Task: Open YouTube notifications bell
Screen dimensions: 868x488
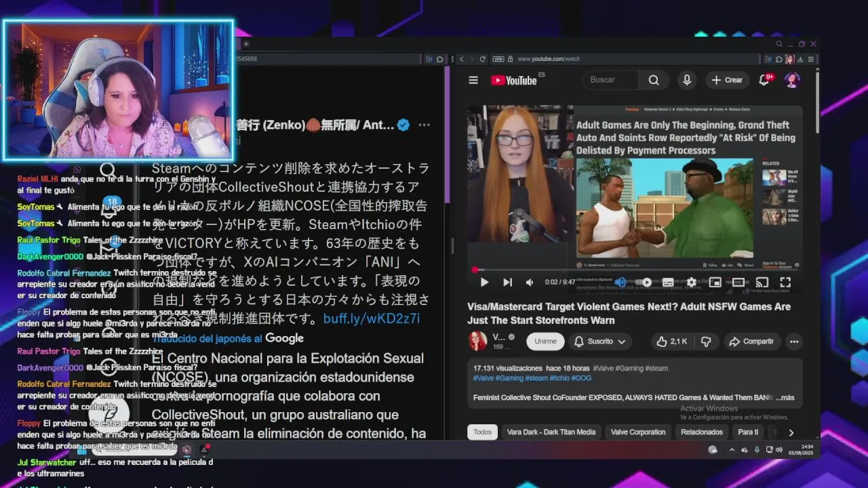Action: tap(764, 79)
